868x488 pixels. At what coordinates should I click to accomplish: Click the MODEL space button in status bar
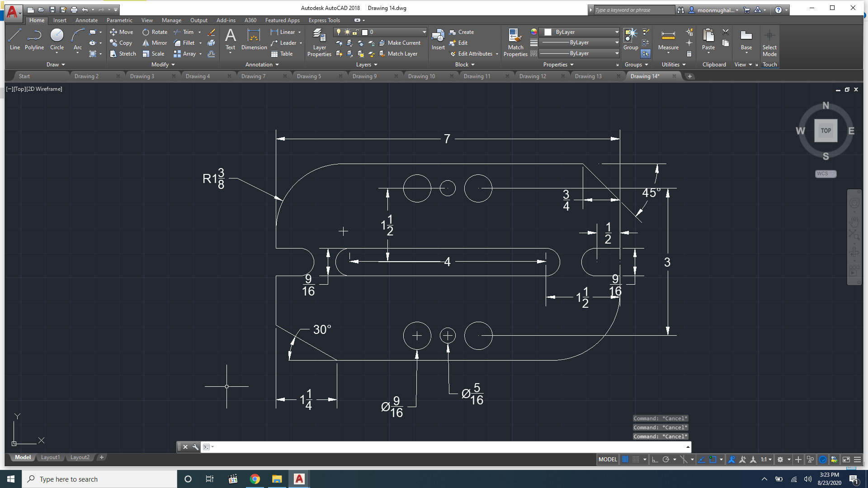pos(608,460)
